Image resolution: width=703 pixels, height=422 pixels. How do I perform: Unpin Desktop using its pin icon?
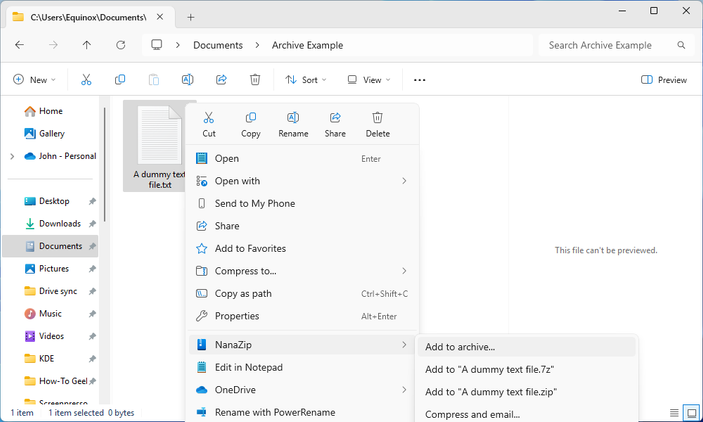coord(92,201)
